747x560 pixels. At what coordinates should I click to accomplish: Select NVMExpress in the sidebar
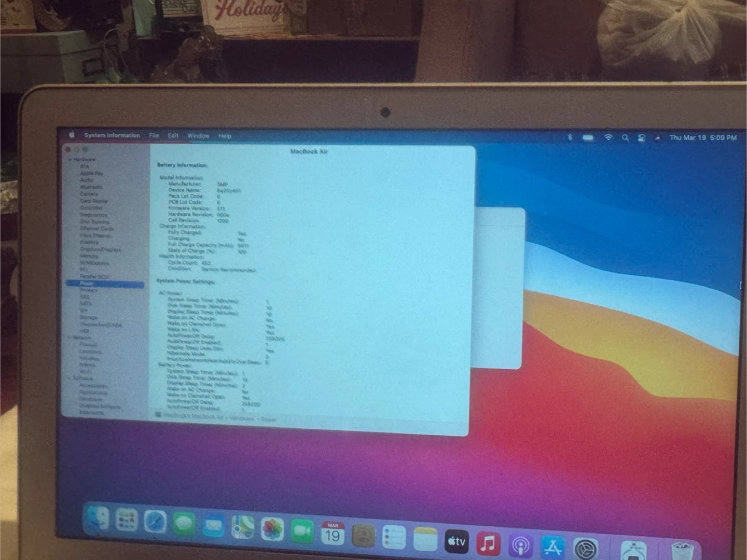click(x=94, y=263)
